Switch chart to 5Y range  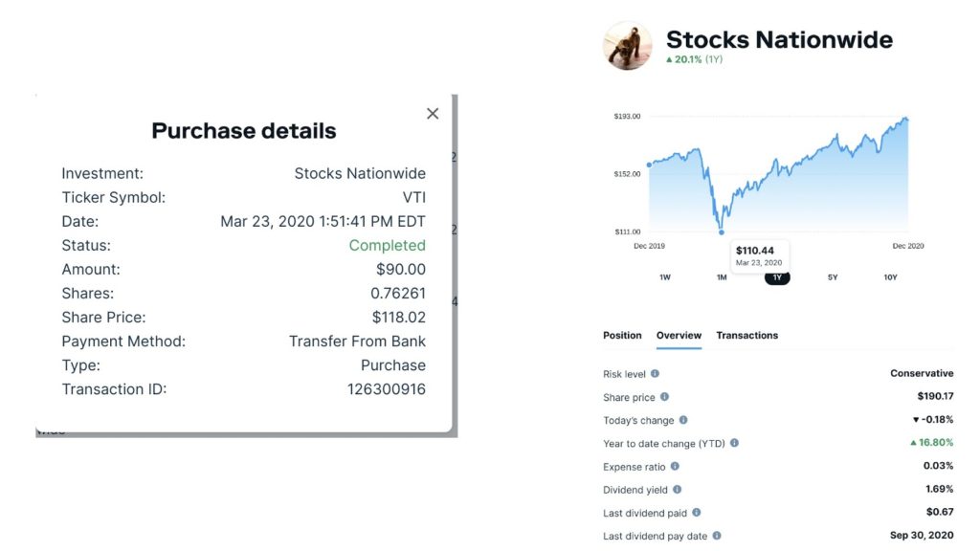[833, 277]
